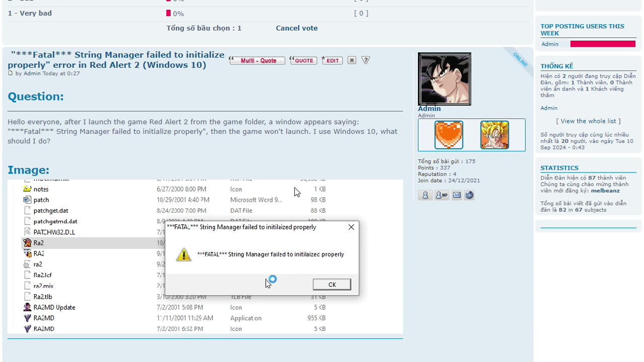Click the Admin username below the avatar
The image size is (644, 362).
[429, 109]
